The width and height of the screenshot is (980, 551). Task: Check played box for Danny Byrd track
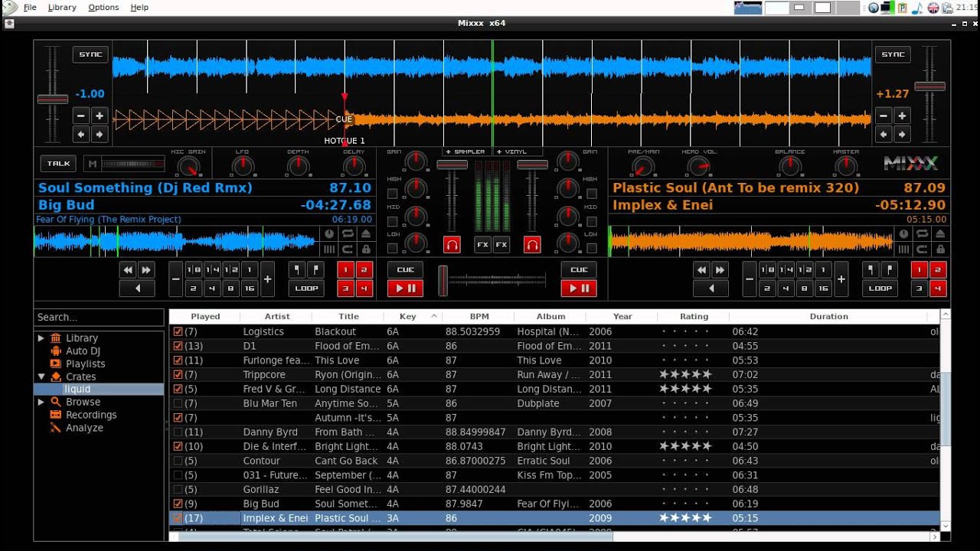tap(178, 432)
